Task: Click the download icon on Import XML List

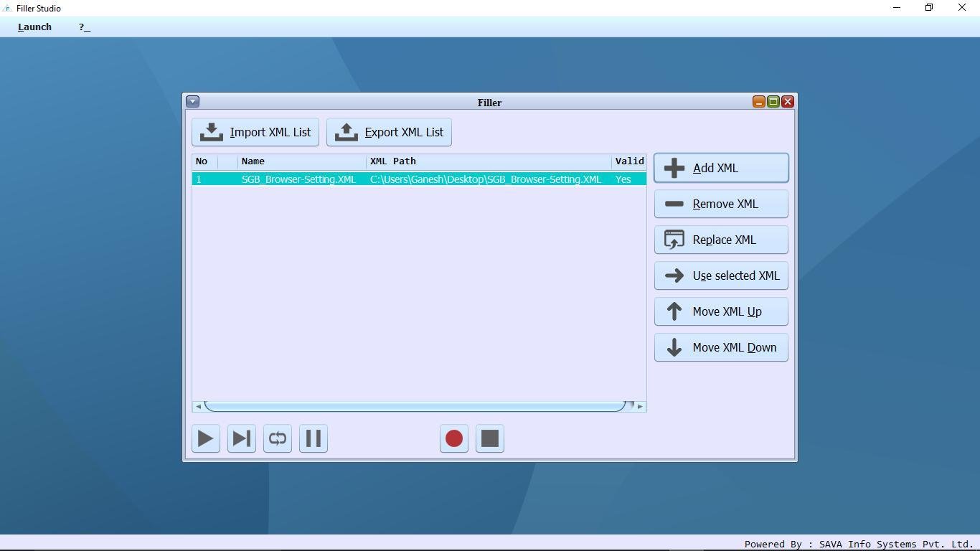Action: coord(210,132)
